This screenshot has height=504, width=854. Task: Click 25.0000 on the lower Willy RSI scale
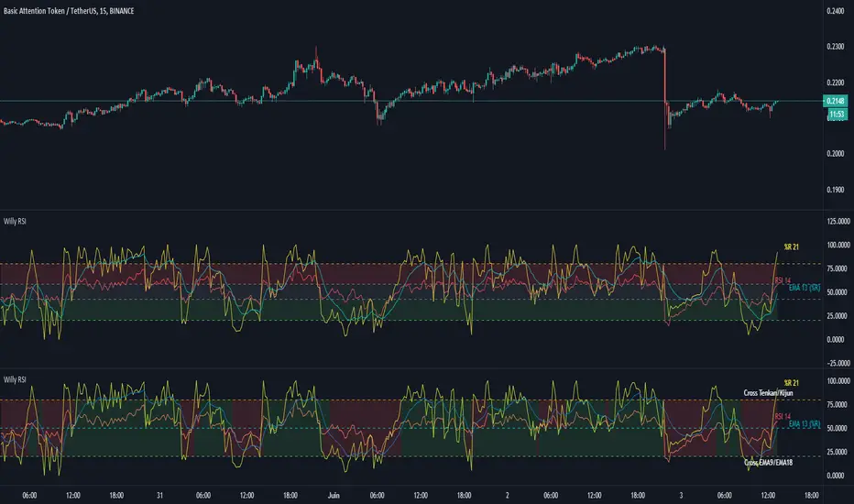838,452
